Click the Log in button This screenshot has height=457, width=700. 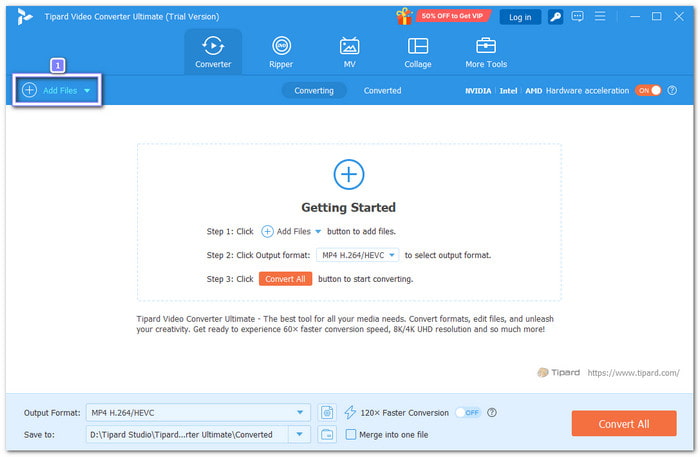(x=520, y=17)
